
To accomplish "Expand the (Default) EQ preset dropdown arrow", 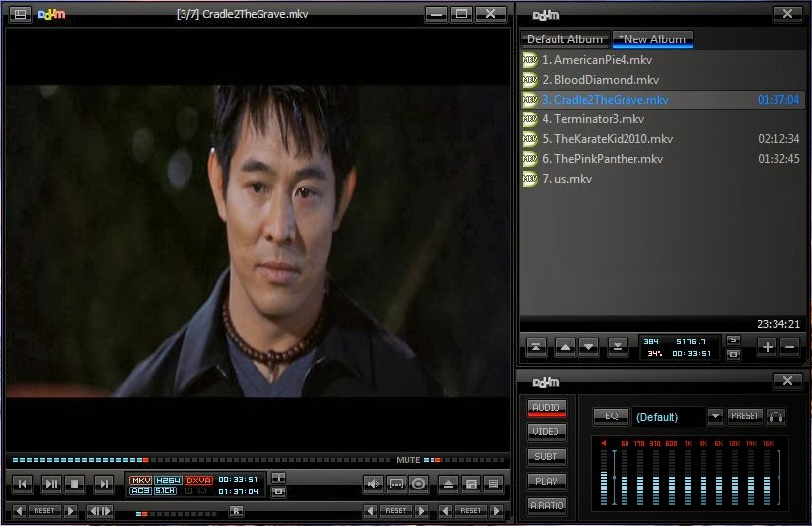I will pyautogui.click(x=715, y=416).
